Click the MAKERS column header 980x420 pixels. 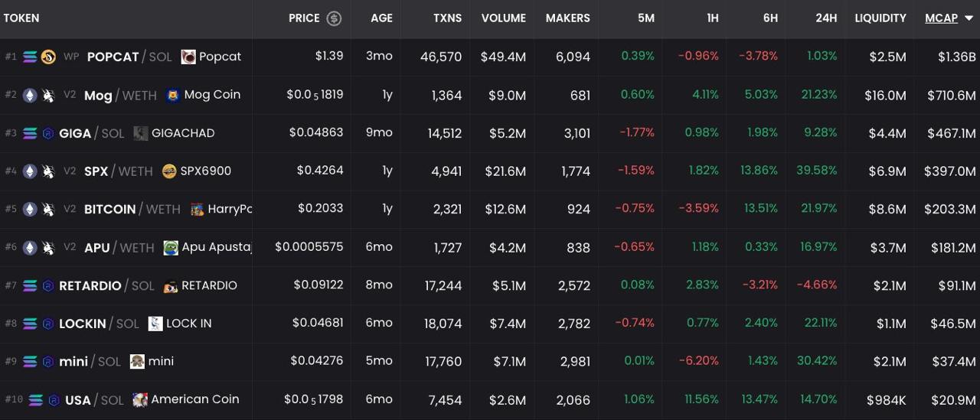coord(568,18)
